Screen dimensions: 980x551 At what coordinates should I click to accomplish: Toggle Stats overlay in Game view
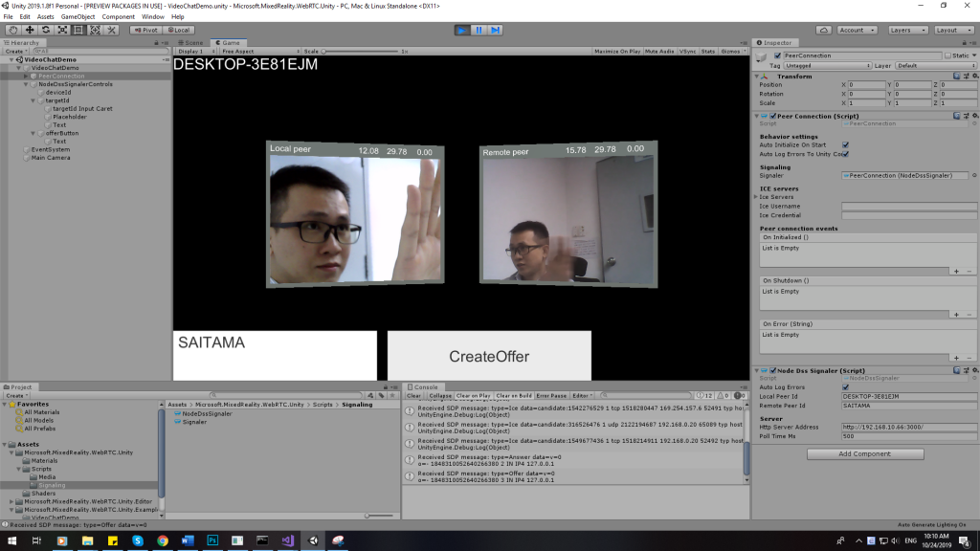(707, 52)
